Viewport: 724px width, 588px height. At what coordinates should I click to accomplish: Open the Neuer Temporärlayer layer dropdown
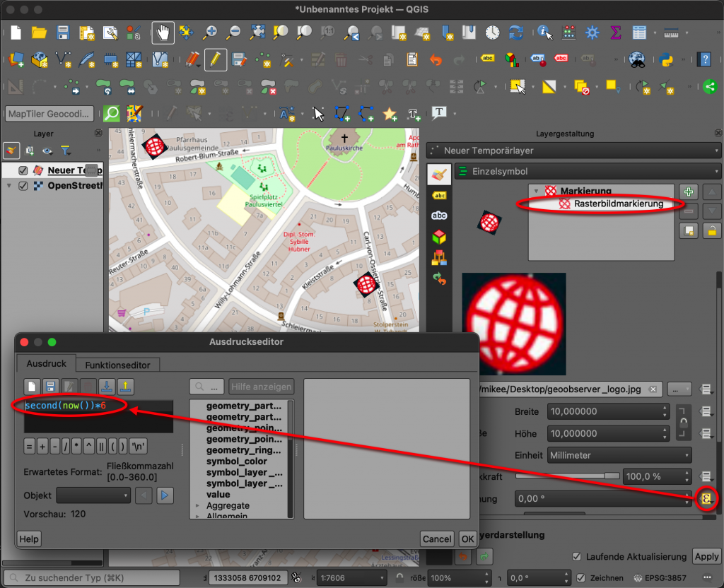click(x=573, y=151)
